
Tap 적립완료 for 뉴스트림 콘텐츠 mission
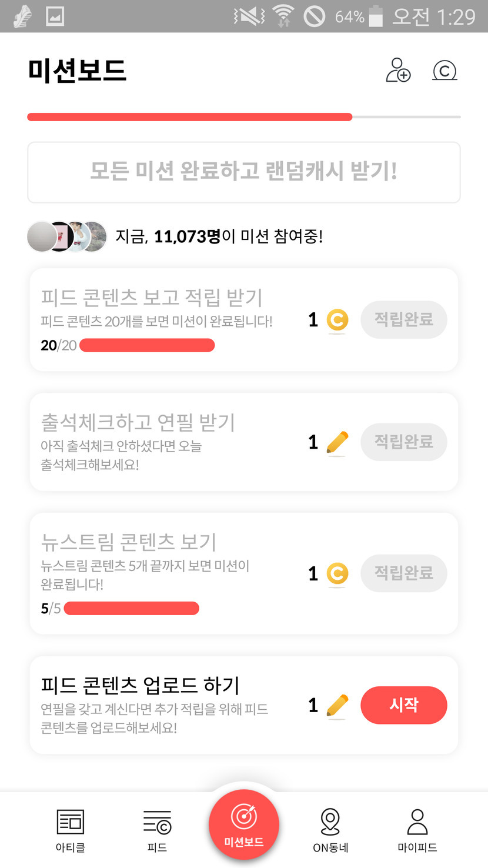pos(403,573)
